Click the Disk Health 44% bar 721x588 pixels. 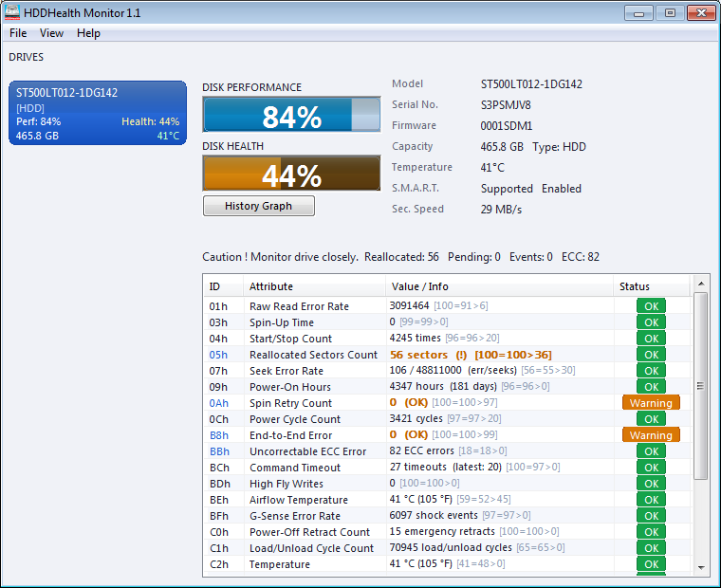(x=291, y=174)
